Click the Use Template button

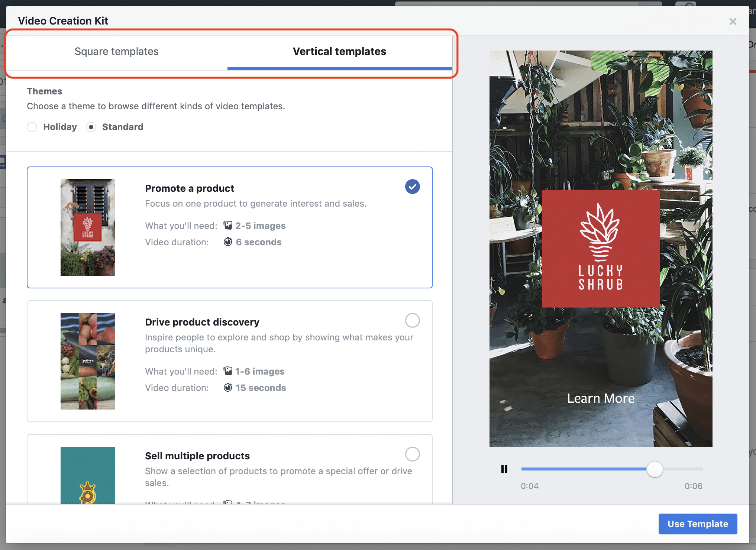point(698,524)
